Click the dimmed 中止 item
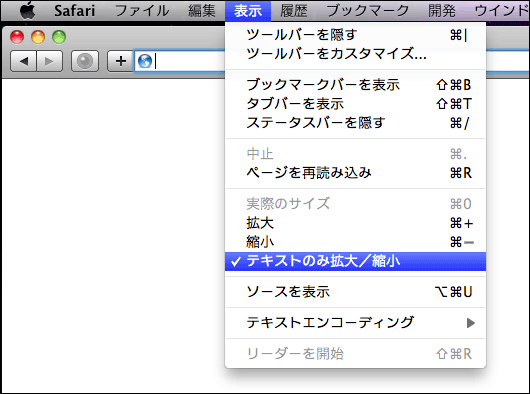The height and width of the screenshot is (394, 530). (x=356, y=154)
